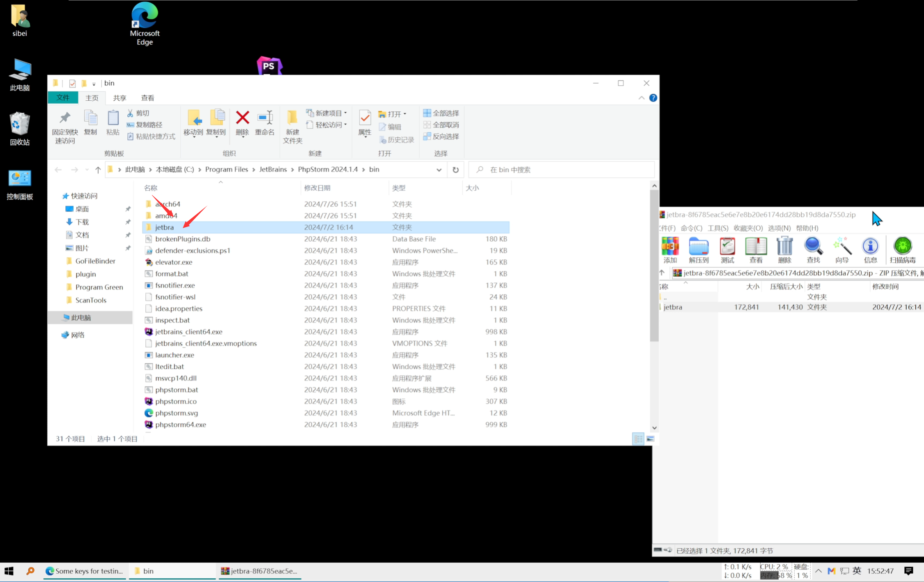The height and width of the screenshot is (582, 924).
Task: Expand the jetbra folder in WinRAR archive
Action: point(673,307)
